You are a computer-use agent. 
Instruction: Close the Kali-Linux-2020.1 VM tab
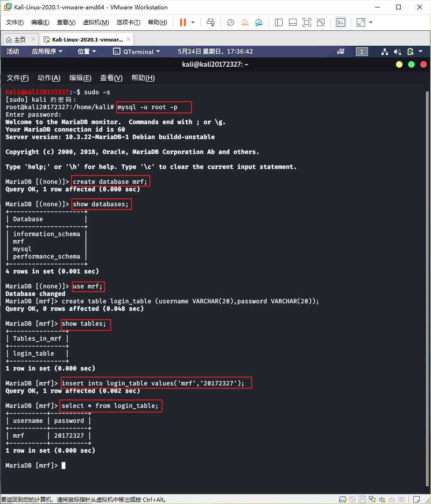[x=128, y=39]
